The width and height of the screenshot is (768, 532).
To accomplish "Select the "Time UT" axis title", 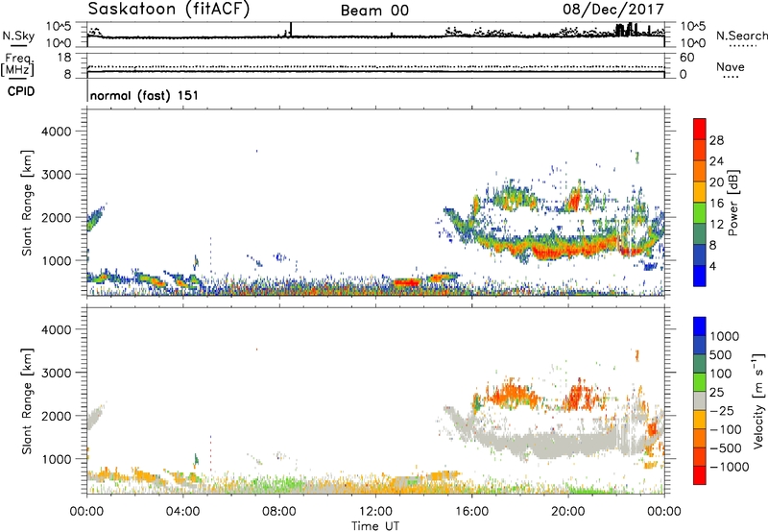I will tap(375, 526).
